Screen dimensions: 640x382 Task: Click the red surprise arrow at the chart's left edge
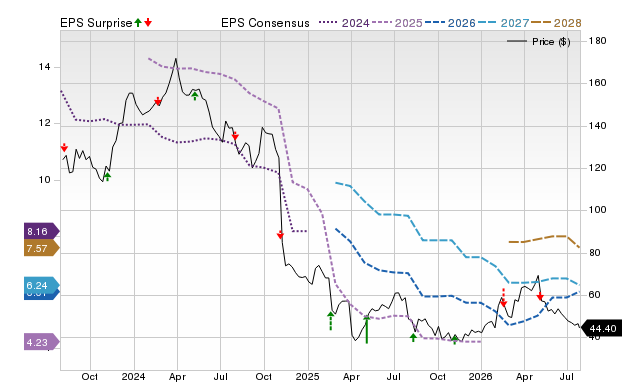[64, 147]
